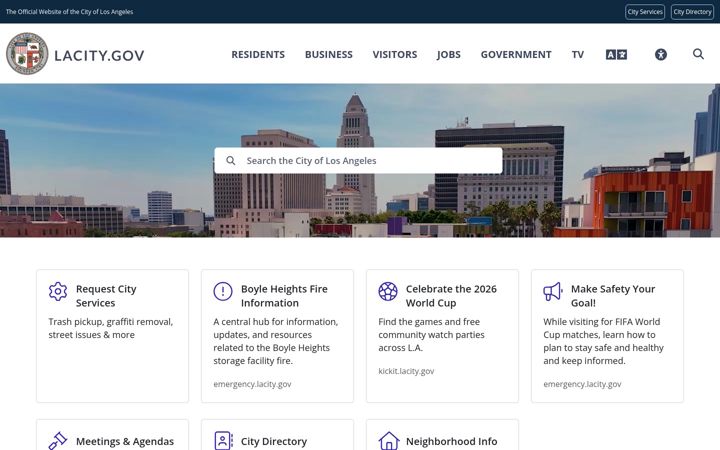Click the City Directory button in top bar
The height and width of the screenshot is (450, 720).
point(692,12)
